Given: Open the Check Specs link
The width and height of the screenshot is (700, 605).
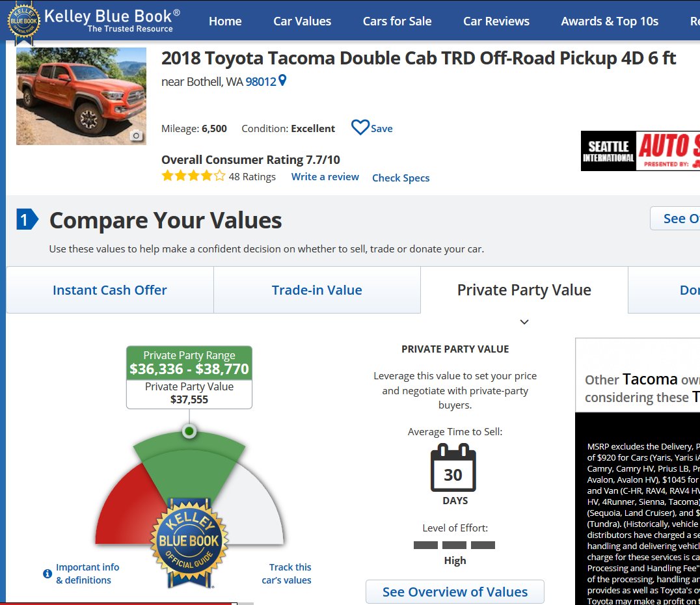Looking at the screenshot, I should coord(401,178).
